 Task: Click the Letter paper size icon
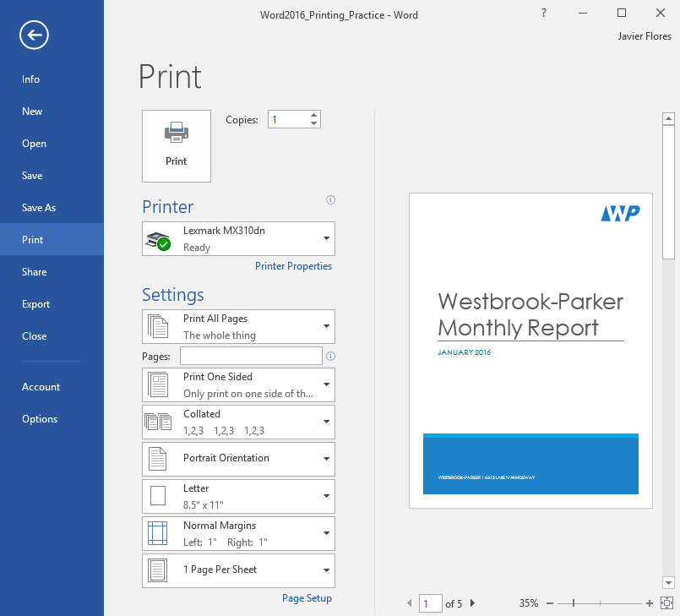pos(156,495)
